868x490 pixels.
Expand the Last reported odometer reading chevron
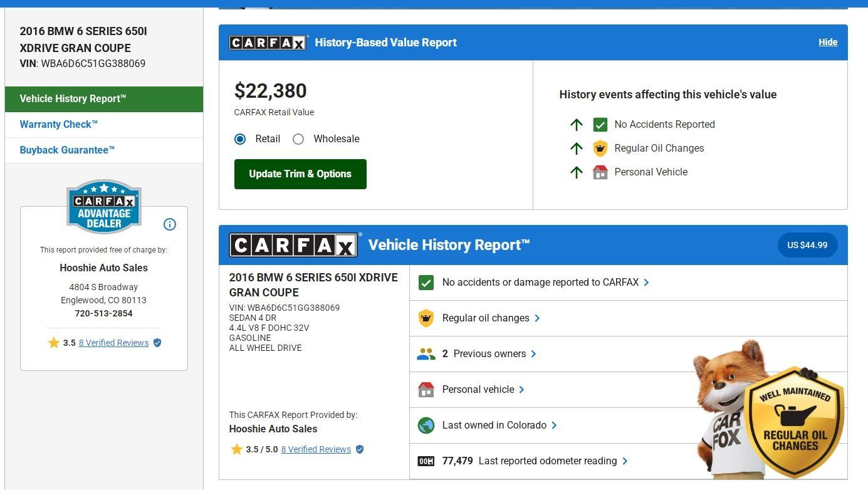coord(625,461)
